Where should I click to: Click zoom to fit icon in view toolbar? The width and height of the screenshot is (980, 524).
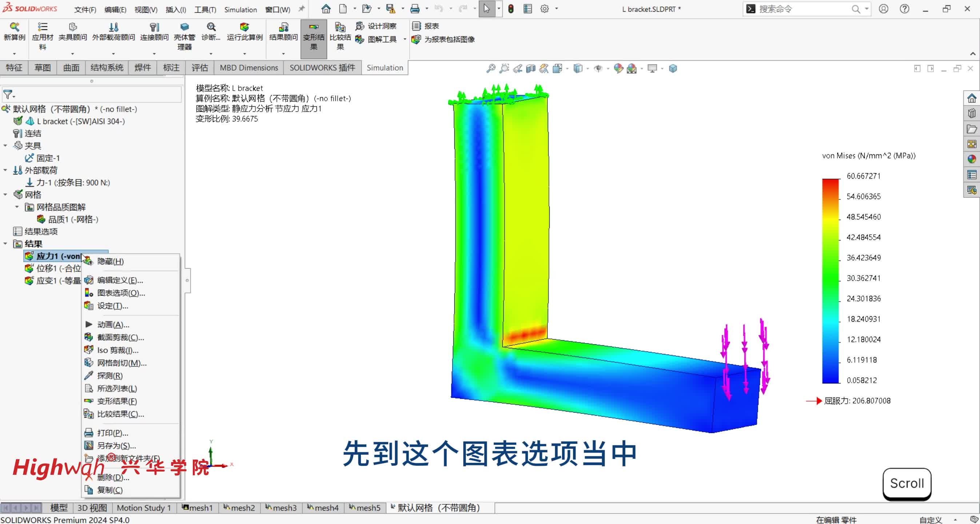tap(491, 68)
